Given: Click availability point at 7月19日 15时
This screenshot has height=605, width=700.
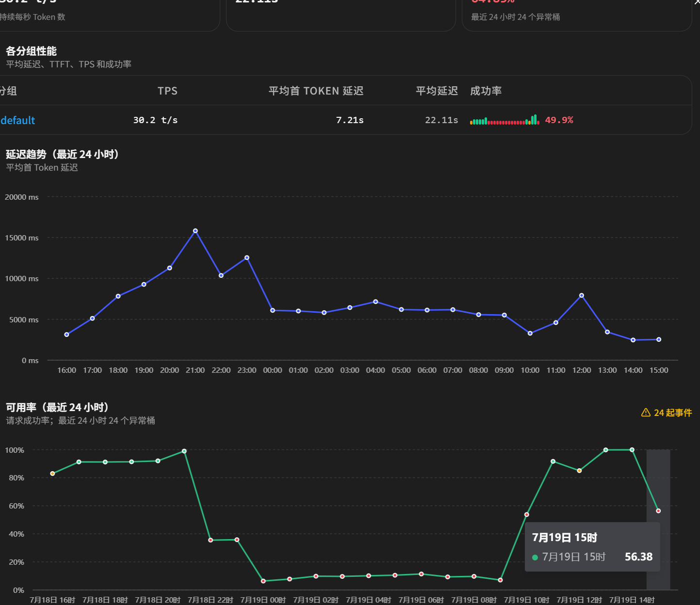Looking at the screenshot, I should [x=658, y=511].
